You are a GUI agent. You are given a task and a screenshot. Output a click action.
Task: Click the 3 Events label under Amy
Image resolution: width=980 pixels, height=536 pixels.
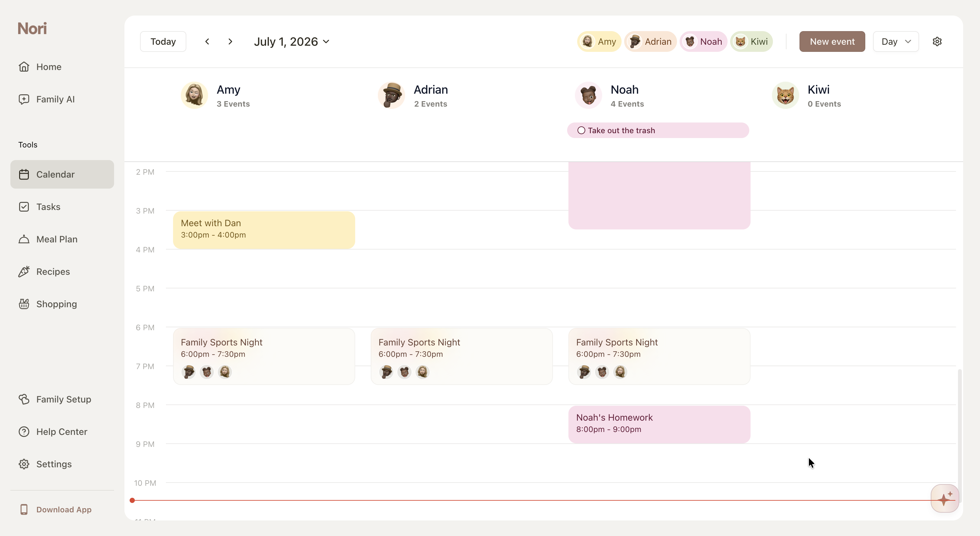233,104
